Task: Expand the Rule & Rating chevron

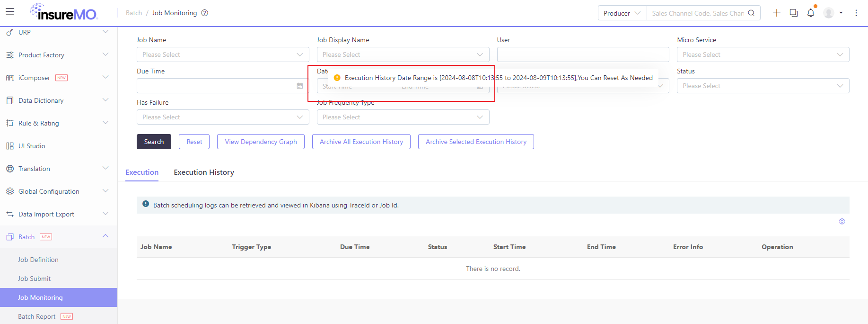Action: (105, 123)
